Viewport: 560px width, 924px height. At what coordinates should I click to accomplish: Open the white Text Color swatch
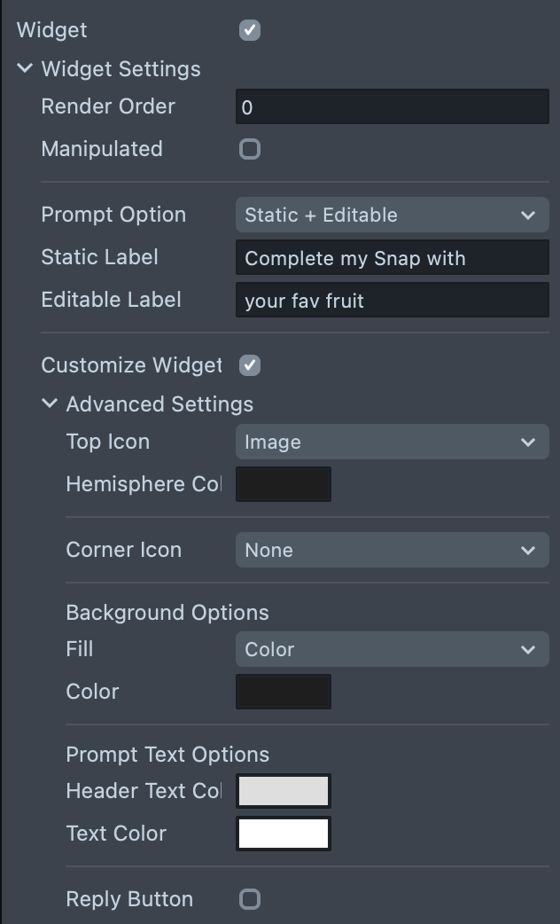point(284,834)
